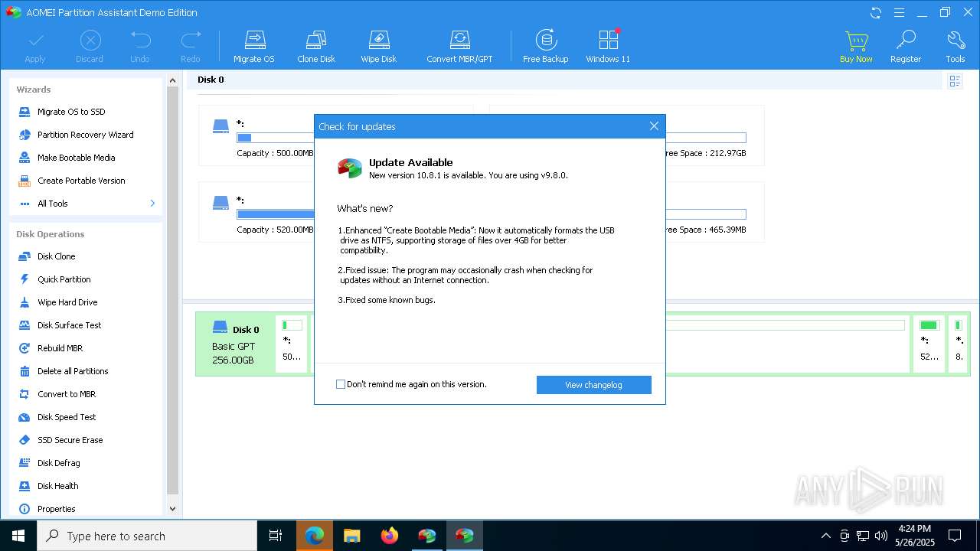Open Partition Recovery Wizard
980x551 pixels.
(84, 135)
